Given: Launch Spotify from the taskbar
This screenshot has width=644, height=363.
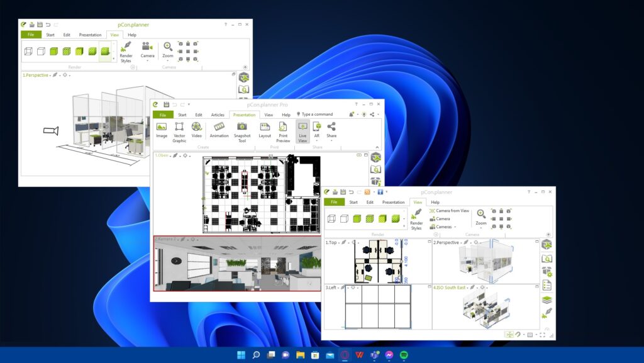Looking at the screenshot, I should click(404, 355).
